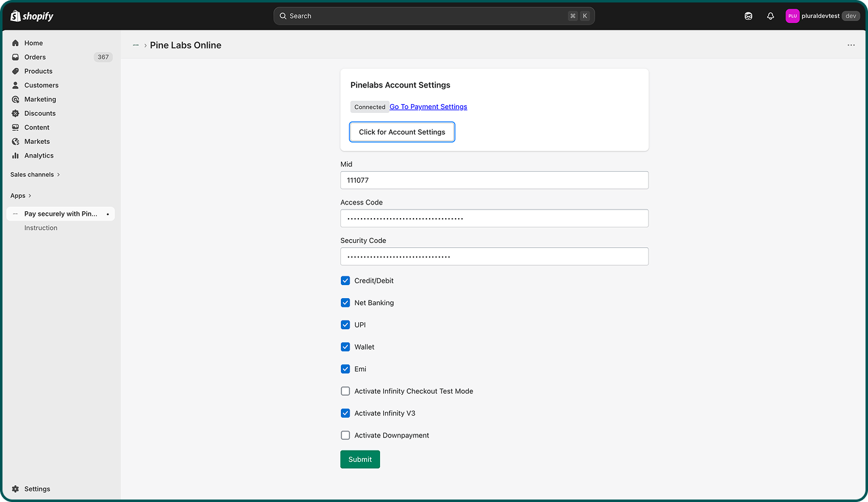Uncheck the Wallet checkbox

click(345, 347)
